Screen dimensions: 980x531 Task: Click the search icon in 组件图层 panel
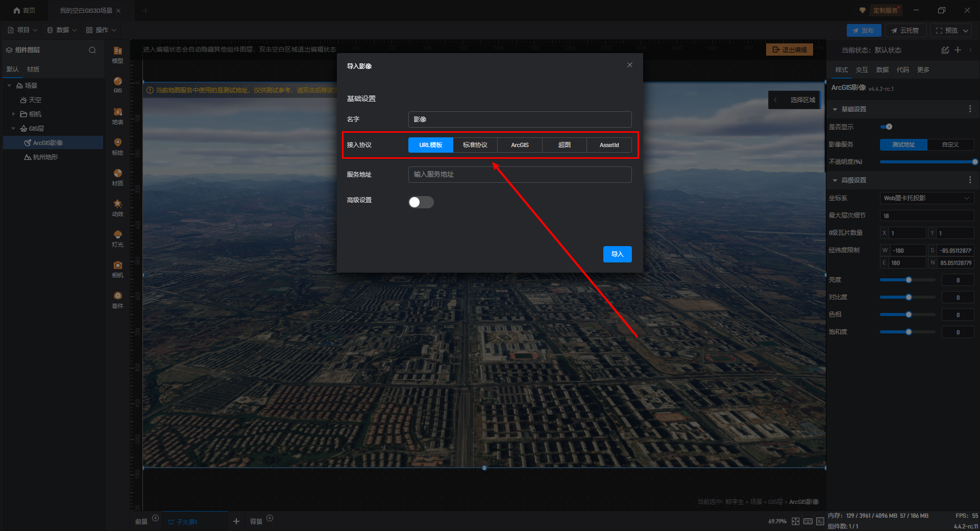(92, 50)
